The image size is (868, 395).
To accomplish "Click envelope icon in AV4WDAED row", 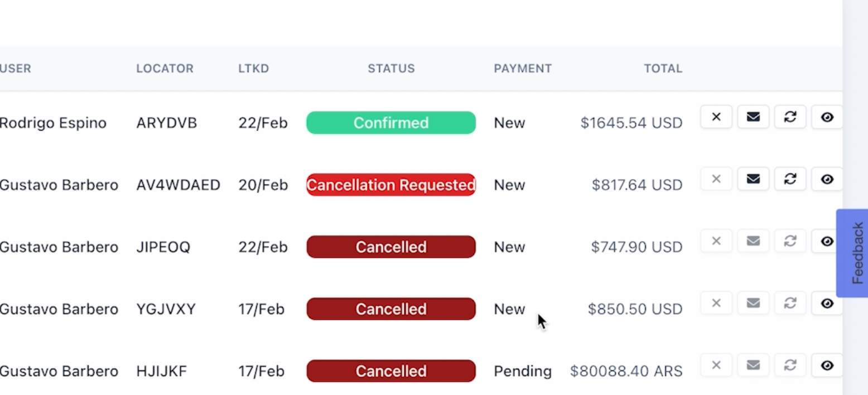I will pos(753,179).
